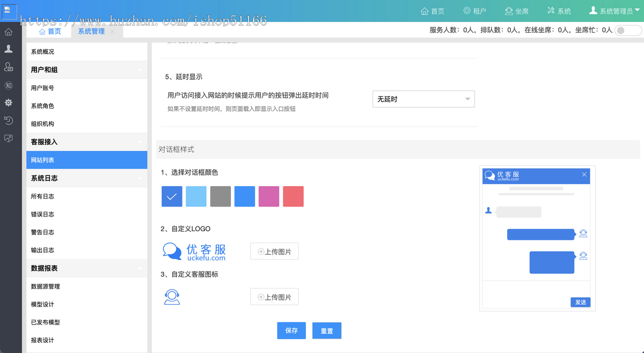
Task: Open the monitor chart icon in sidebar
Action: tap(9, 138)
